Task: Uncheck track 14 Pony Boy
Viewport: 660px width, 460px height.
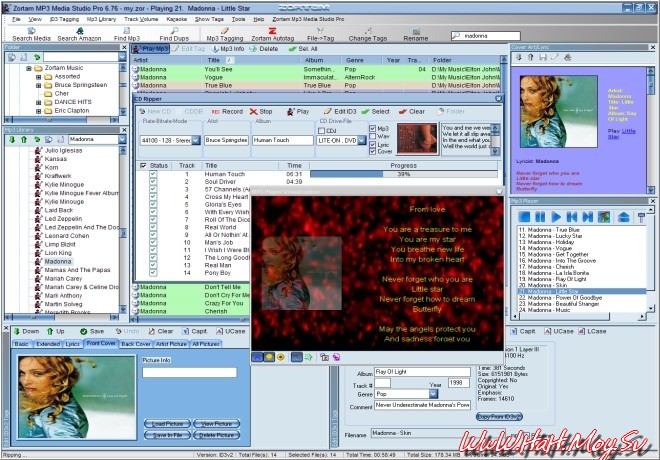Action: pyautogui.click(x=153, y=273)
